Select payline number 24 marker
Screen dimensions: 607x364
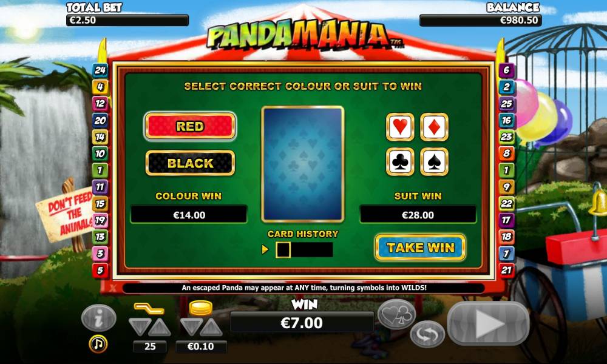(x=100, y=70)
